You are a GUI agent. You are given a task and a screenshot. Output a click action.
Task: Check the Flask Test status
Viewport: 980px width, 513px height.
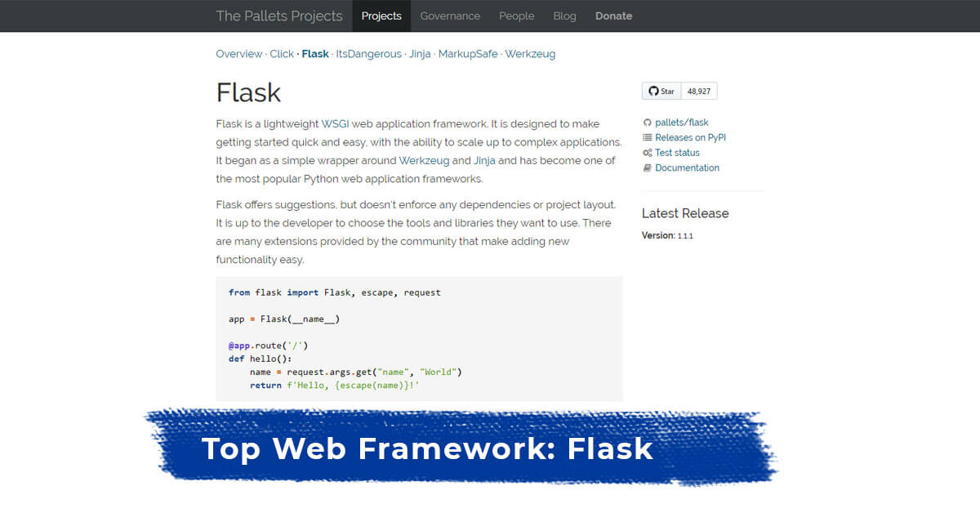(x=676, y=153)
